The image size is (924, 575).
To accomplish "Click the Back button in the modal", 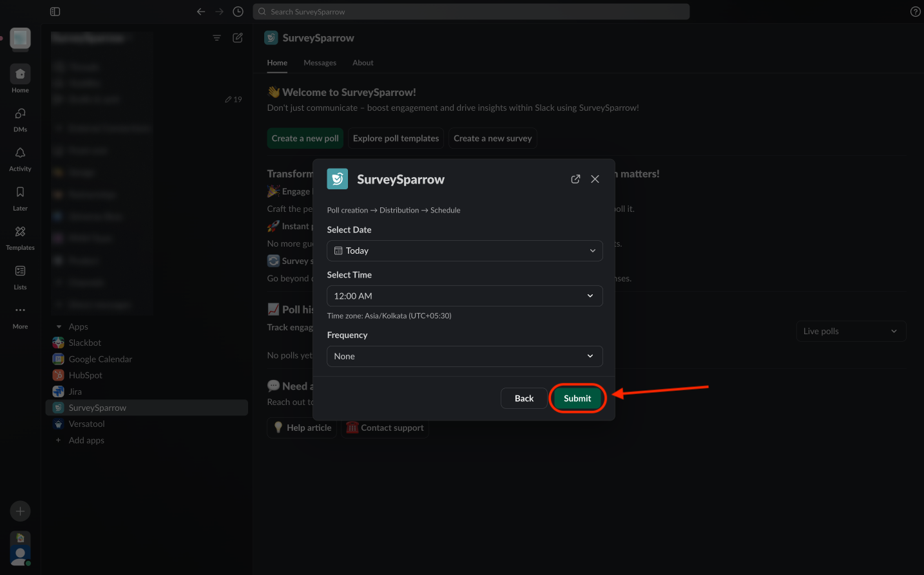I will tap(524, 399).
